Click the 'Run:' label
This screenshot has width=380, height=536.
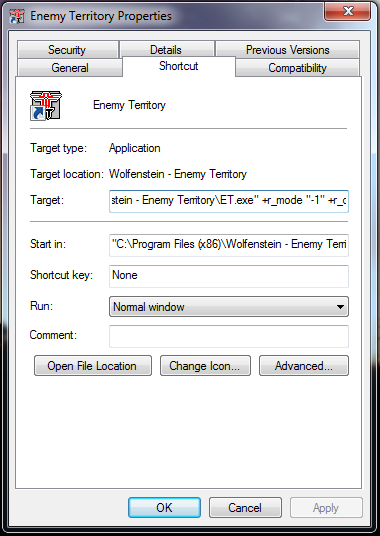point(41,306)
